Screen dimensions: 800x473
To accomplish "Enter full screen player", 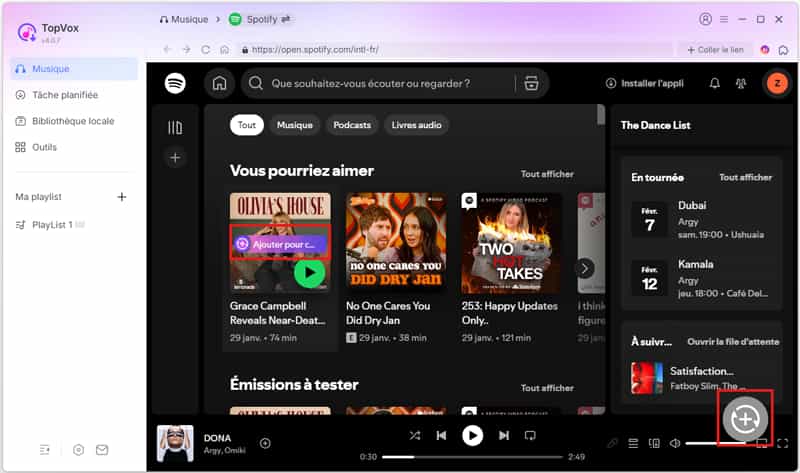I will (783, 443).
